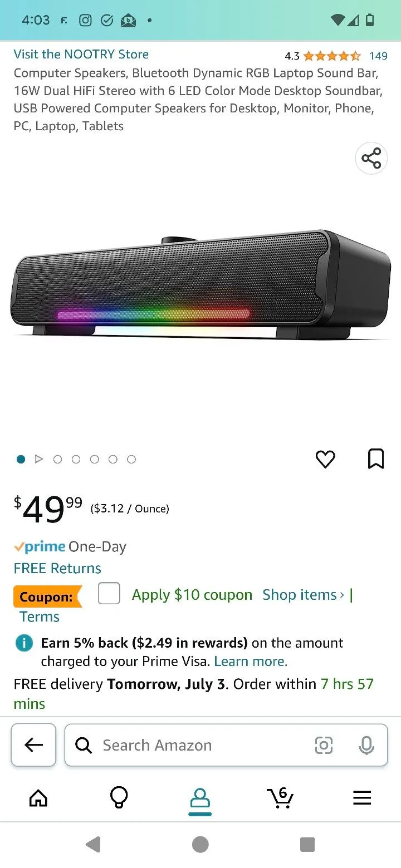Navigate back using the arrow button

click(33, 745)
